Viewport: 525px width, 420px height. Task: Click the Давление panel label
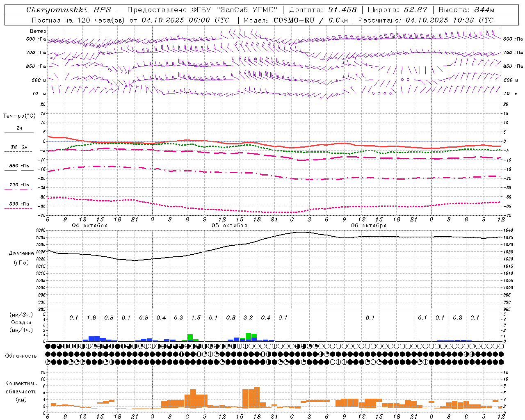pos(21,253)
